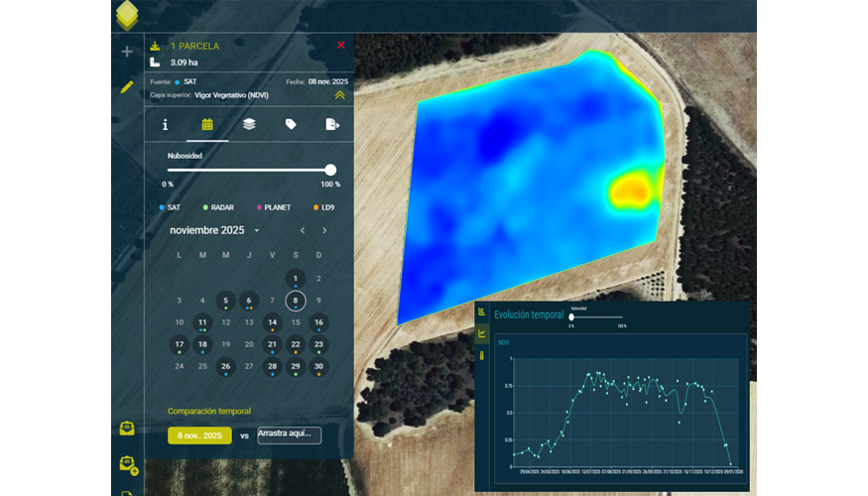868x496 pixels.
Task: Go to the next month arrow
Action: [x=324, y=230]
